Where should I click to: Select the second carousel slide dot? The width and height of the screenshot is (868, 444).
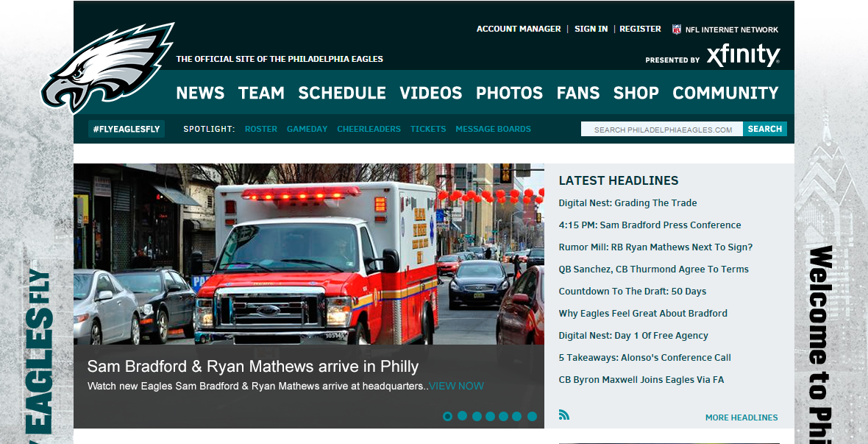click(462, 416)
